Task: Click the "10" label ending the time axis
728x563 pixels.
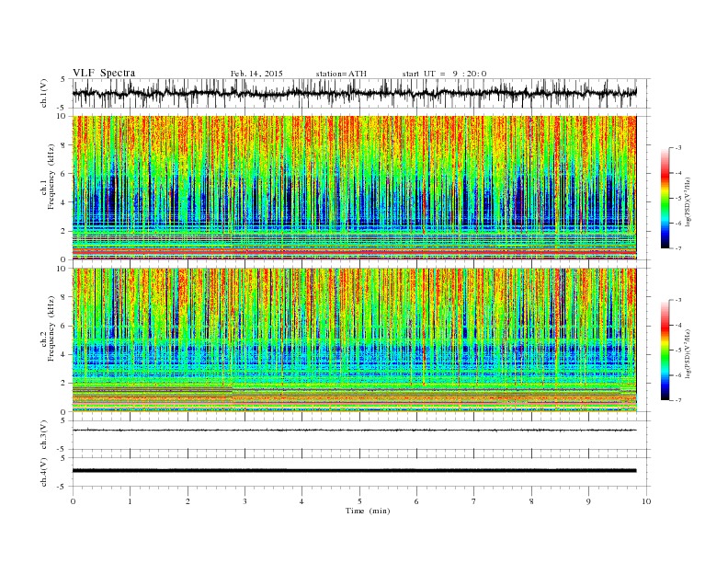Action: pyautogui.click(x=646, y=501)
